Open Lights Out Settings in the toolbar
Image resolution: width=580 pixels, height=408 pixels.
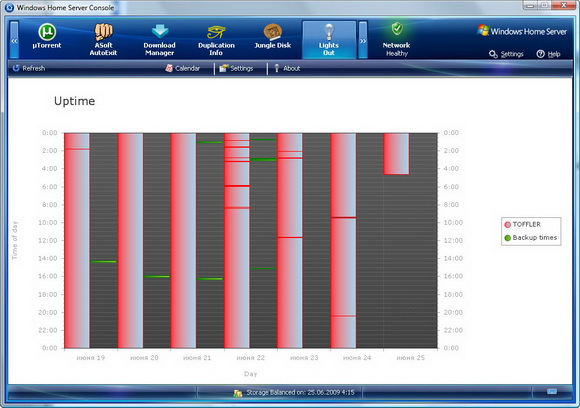click(236, 68)
